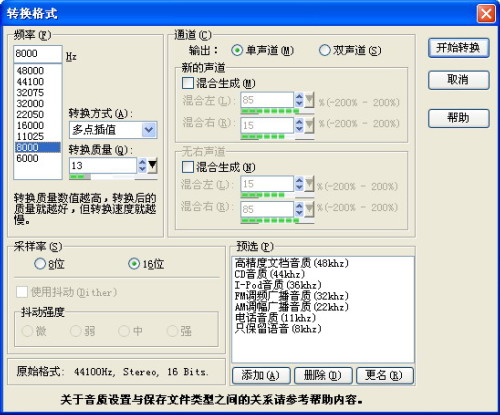Click the 更名(R) preset button
The width and height of the screenshot is (500, 415).
click(x=385, y=376)
